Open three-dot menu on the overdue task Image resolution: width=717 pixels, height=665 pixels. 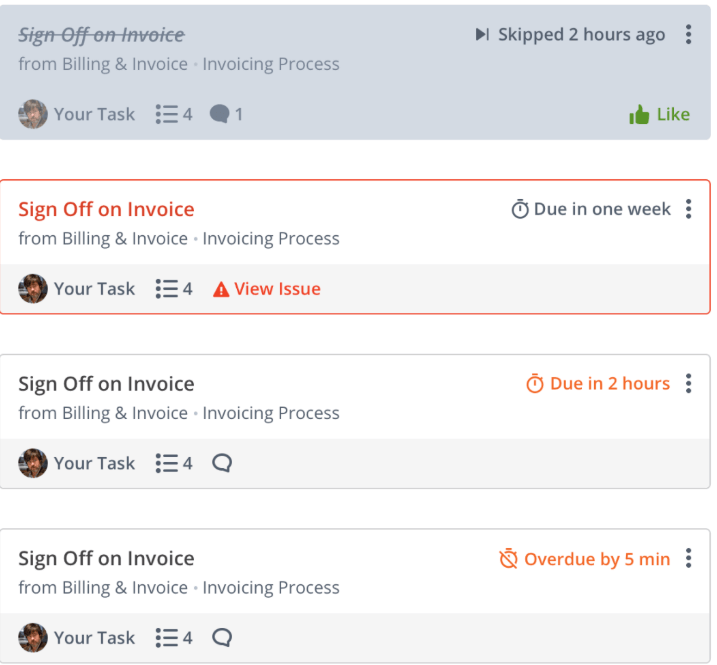(x=688, y=558)
